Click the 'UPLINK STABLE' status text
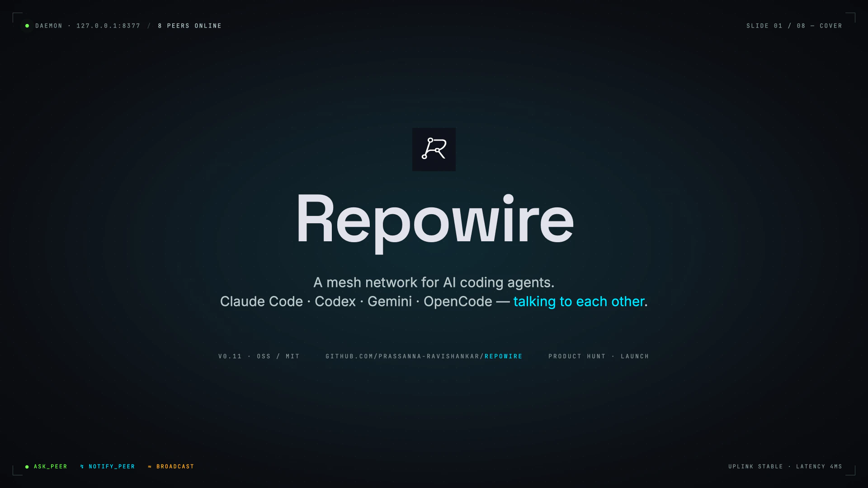 click(x=755, y=467)
